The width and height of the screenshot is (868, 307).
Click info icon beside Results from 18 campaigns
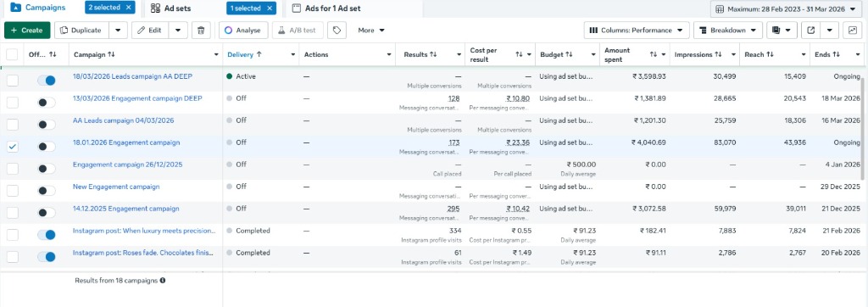163,281
